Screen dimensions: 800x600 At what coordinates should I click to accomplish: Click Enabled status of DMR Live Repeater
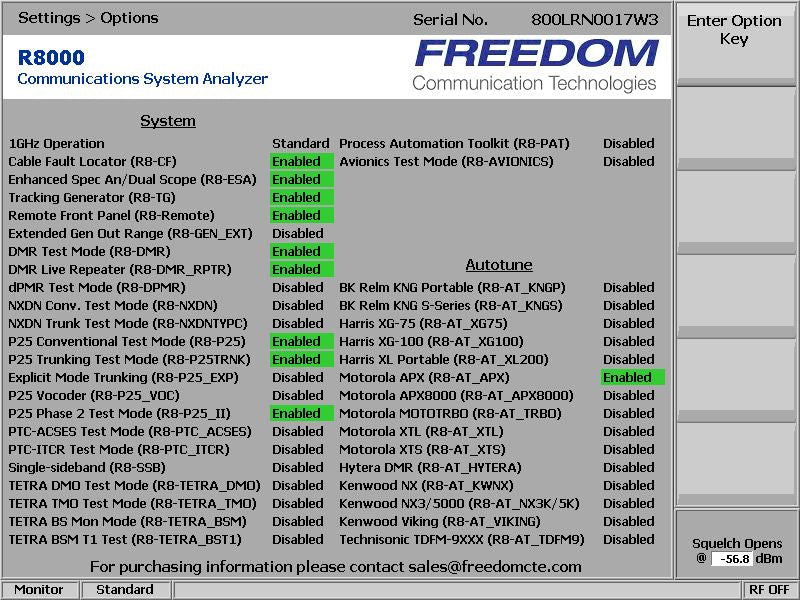[x=302, y=269]
